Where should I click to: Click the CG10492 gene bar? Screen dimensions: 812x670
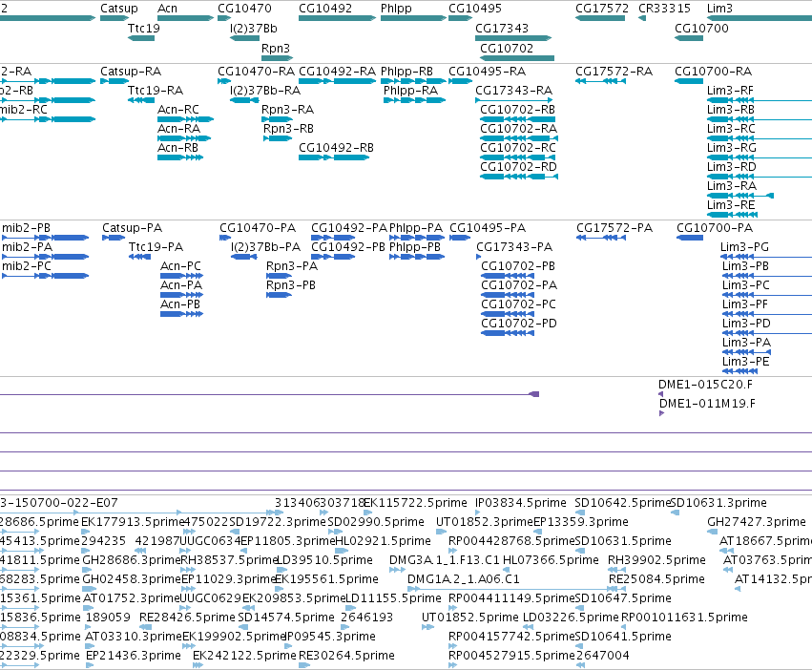coord(337,18)
